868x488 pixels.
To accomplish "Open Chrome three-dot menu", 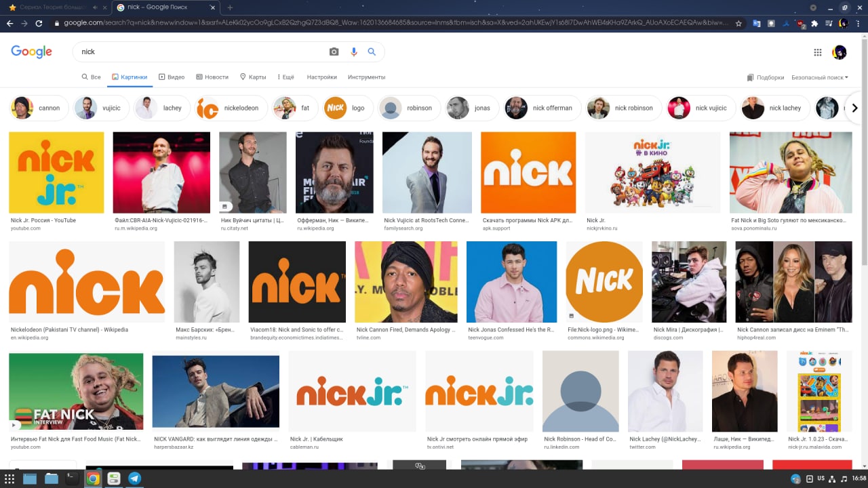I will click(x=858, y=23).
